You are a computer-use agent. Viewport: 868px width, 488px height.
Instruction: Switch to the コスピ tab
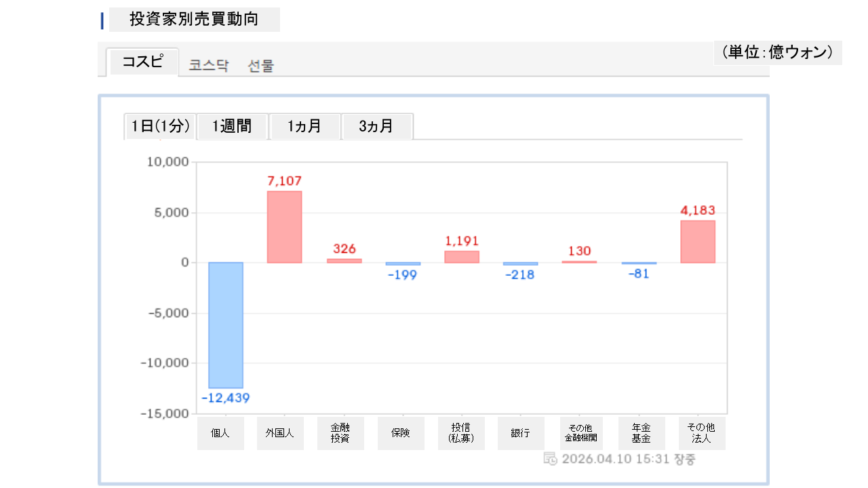point(143,62)
